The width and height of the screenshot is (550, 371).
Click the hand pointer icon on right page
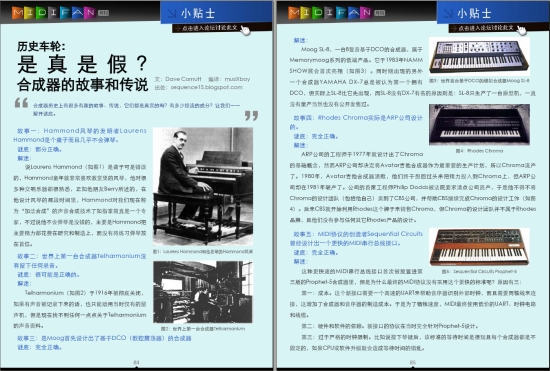point(522,30)
